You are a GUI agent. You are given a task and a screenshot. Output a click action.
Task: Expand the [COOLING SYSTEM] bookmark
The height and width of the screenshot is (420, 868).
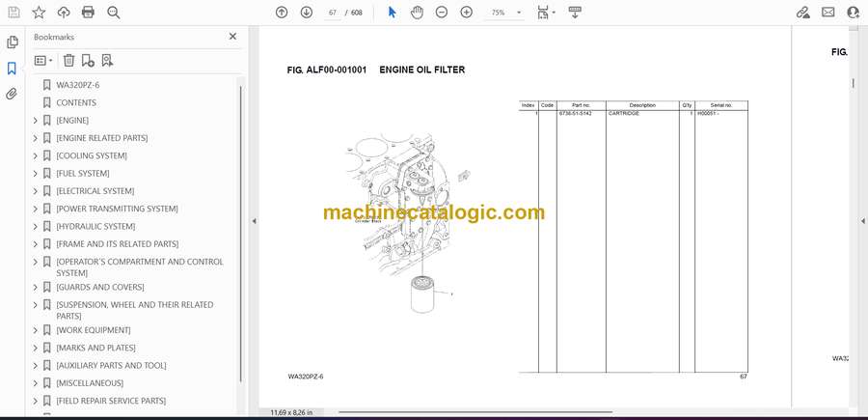pos(36,155)
